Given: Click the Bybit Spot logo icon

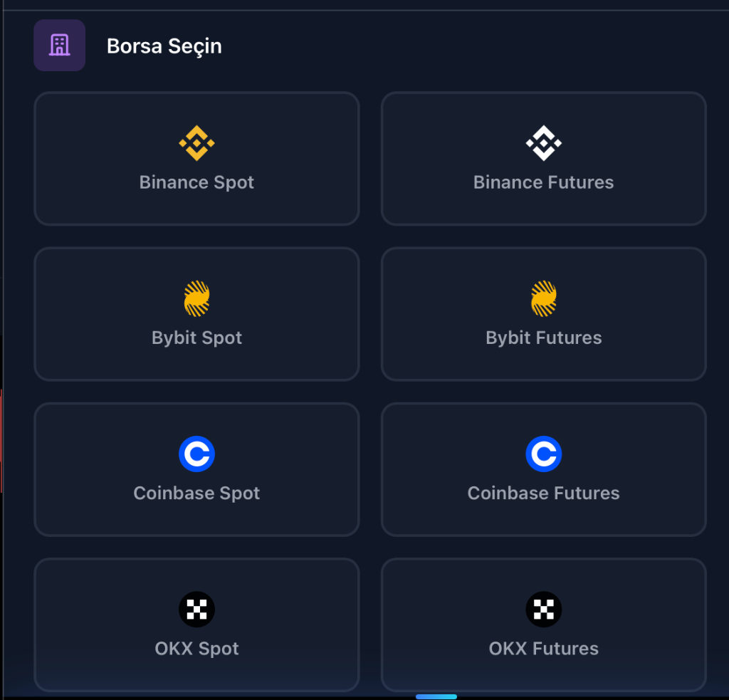Looking at the screenshot, I should [x=196, y=298].
